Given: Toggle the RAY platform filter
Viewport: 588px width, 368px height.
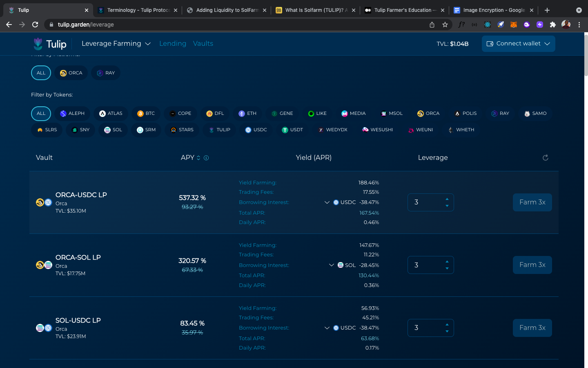Looking at the screenshot, I should pos(106,73).
